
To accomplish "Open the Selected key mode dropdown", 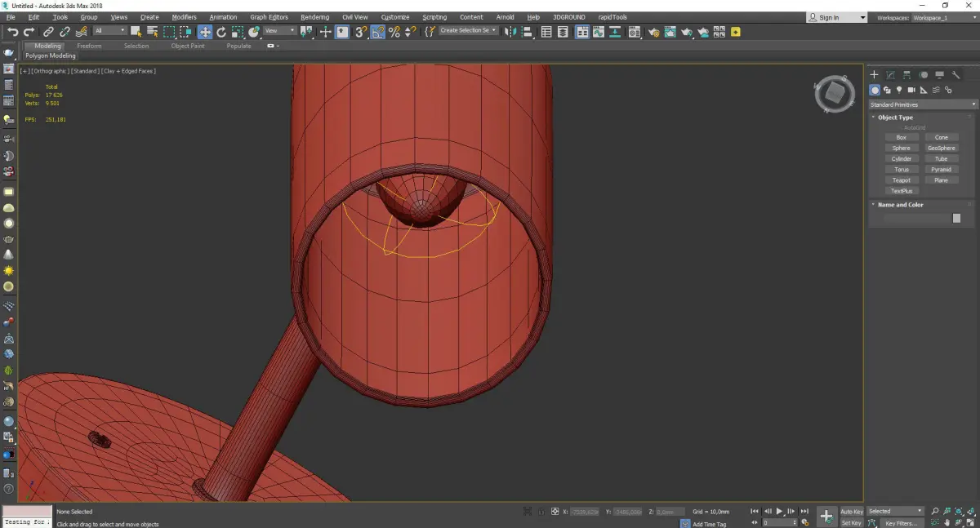I will (x=895, y=511).
